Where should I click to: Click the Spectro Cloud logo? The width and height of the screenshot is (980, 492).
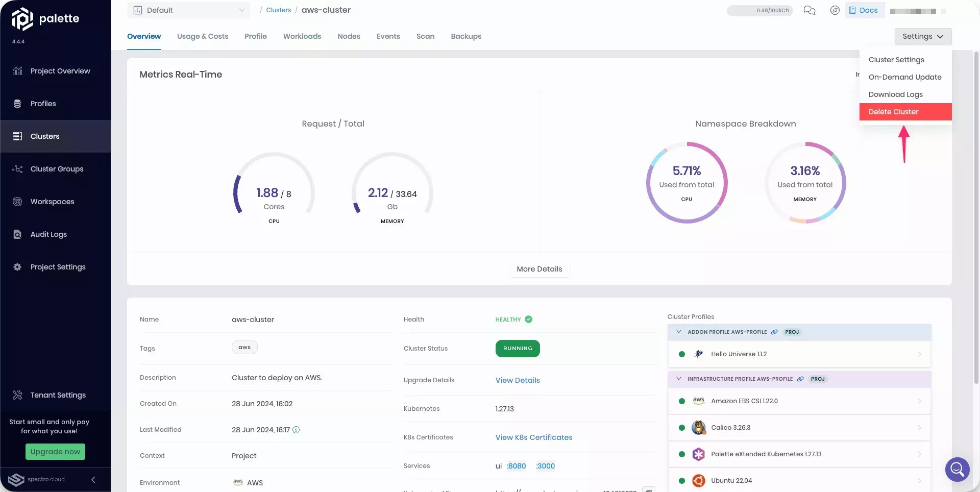tap(37, 480)
